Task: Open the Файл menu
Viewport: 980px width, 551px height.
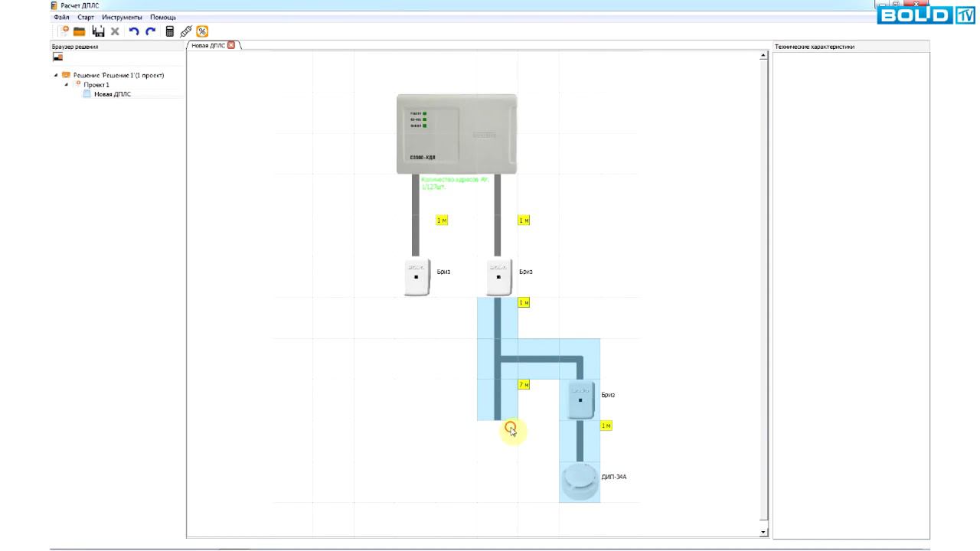Action: (62, 17)
